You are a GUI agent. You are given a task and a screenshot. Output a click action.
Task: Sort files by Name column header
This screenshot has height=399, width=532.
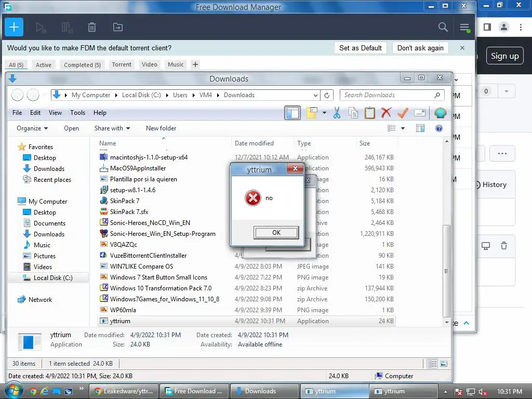[108, 143]
